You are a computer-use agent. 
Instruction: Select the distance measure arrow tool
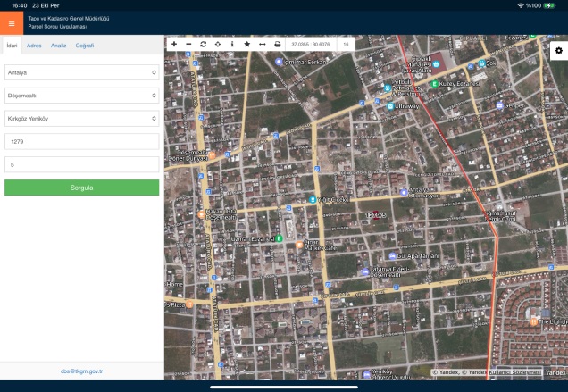coord(262,44)
